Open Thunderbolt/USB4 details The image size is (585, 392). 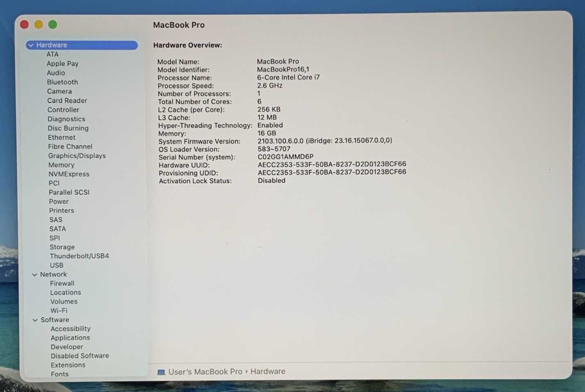[80, 256]
